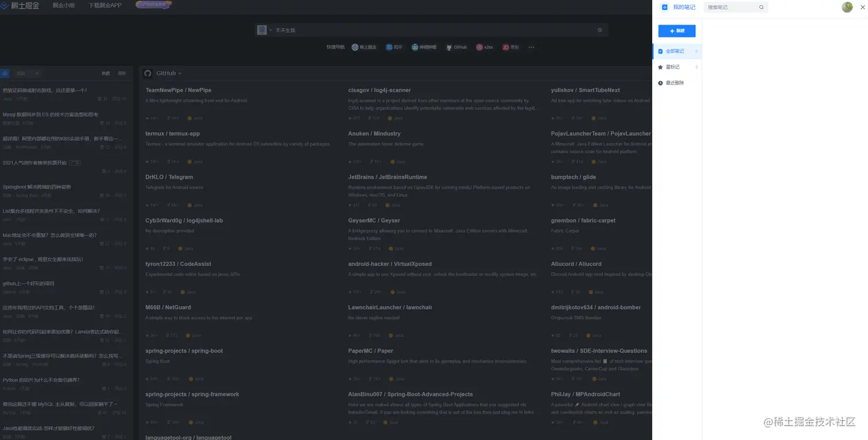The image size is (868, 440).
Task: Open spring-projects / spring-boot repository
Action: click(184, 351)
